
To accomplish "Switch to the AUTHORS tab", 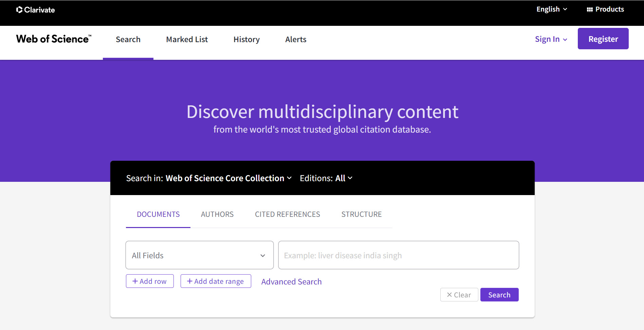I will [x=217, y=214].
